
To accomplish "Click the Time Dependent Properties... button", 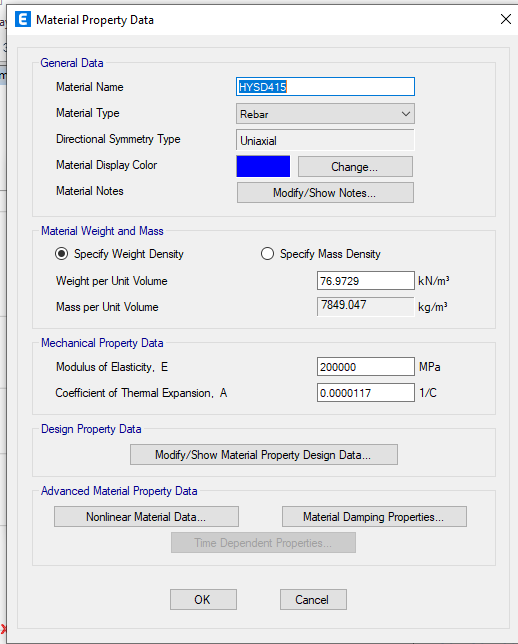I will [x=263, y=543].
